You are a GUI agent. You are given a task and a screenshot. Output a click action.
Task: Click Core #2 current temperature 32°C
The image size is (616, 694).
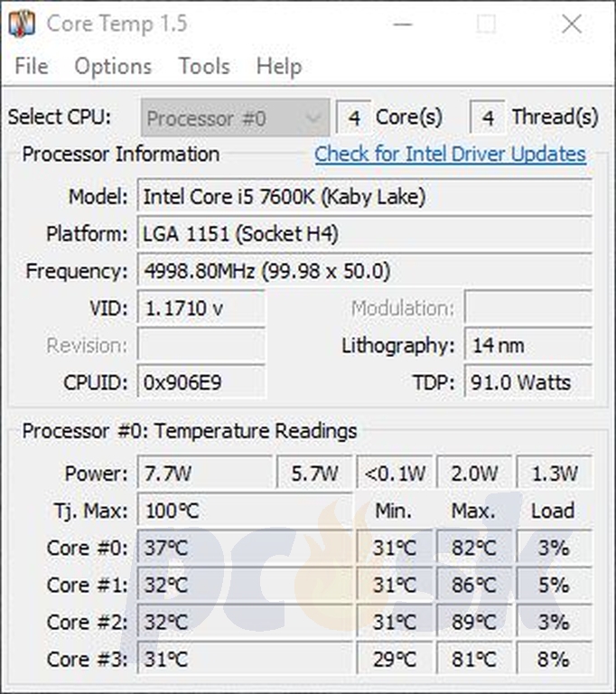pos(245,623)
